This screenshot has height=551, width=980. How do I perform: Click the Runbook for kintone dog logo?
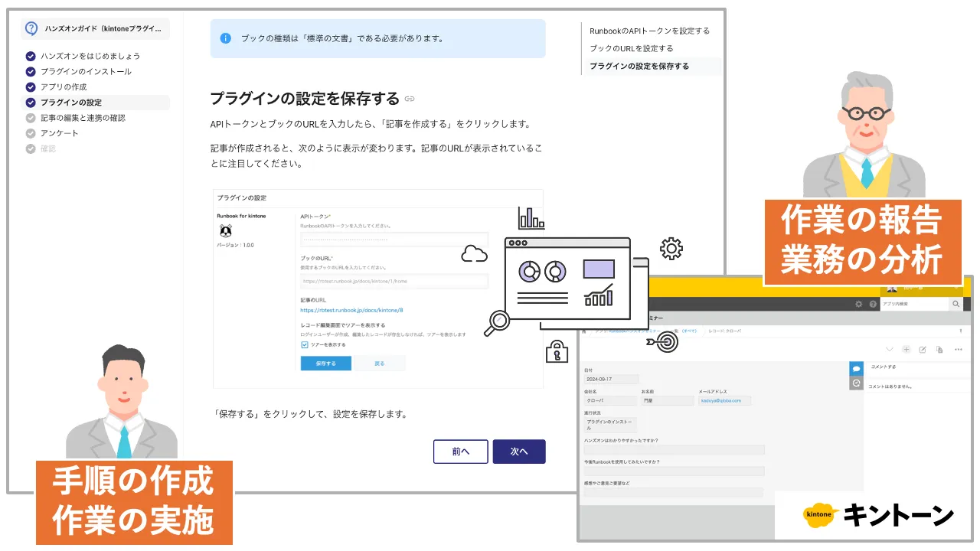point(225,230)
